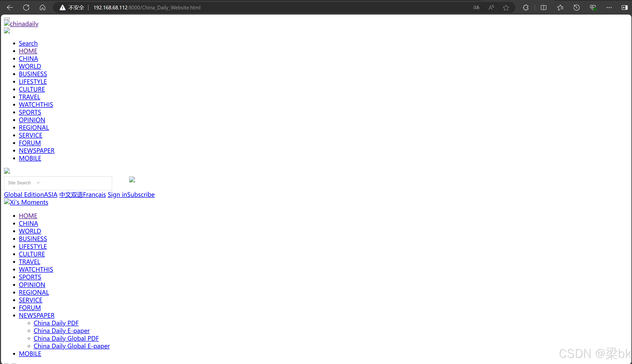Open NEWSPAPER in the first navigation list
The width and height of the screenshot is (632, 364).
37,150
